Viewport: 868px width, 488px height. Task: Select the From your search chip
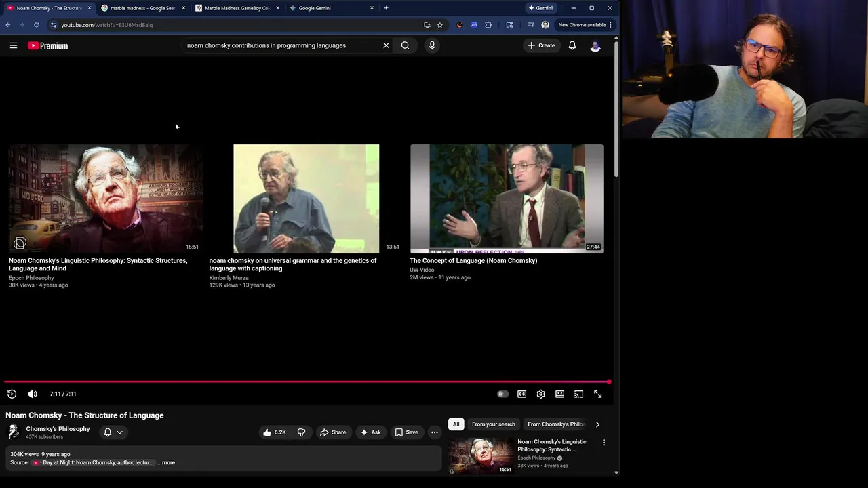click(x=493, y=424)
